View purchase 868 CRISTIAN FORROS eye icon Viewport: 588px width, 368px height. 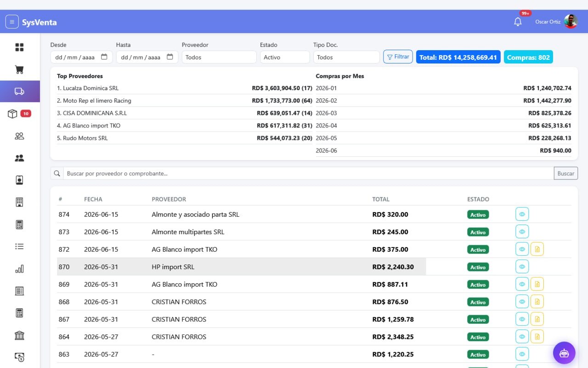tap(522, 302)
